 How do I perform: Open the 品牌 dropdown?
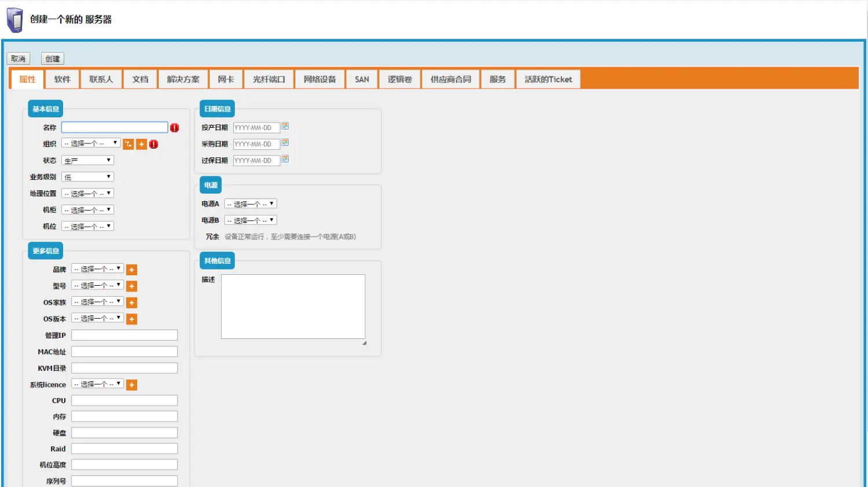point(97,269)
